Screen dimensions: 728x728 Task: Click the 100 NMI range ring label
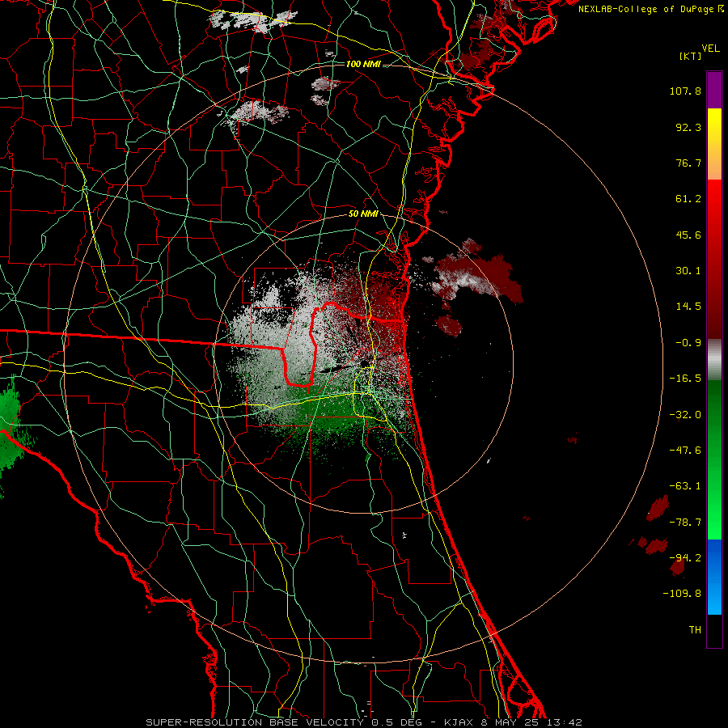[363, 64]
